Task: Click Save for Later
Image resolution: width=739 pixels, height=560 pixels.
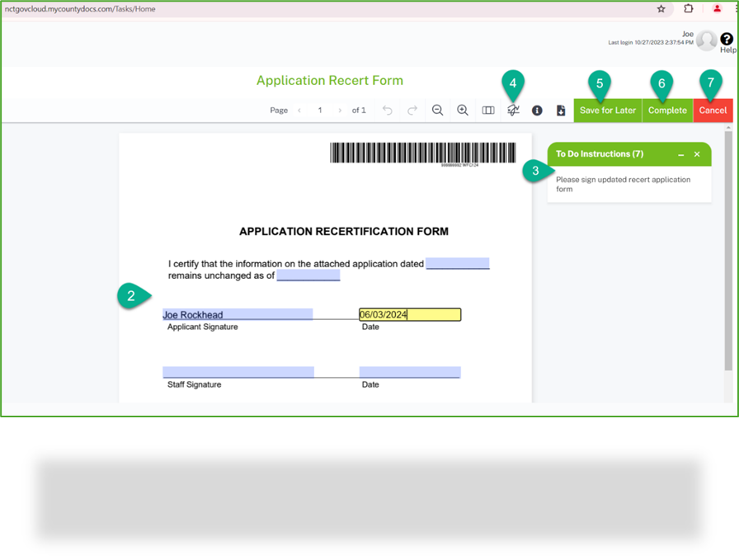Action: 607,110
